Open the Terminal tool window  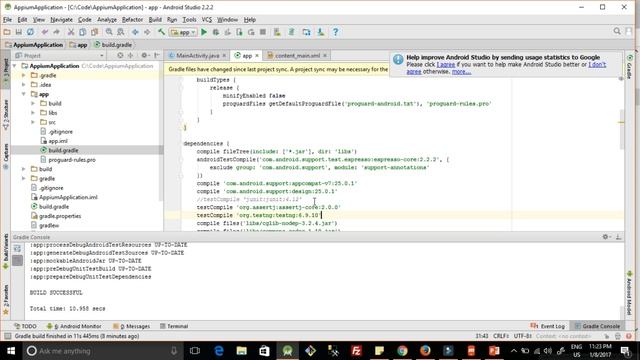[x=174, y=326]
